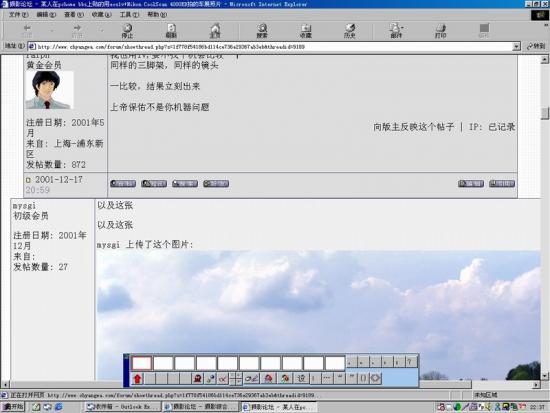
Task: Open the address bar URL dropdown
Action: point(516,46)
